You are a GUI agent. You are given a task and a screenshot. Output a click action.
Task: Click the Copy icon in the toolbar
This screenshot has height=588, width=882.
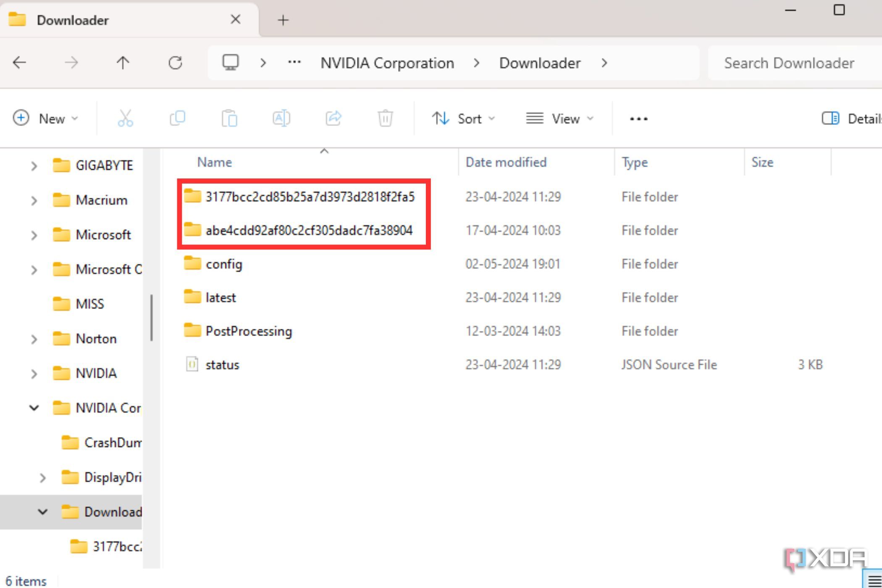coord(178,118)
